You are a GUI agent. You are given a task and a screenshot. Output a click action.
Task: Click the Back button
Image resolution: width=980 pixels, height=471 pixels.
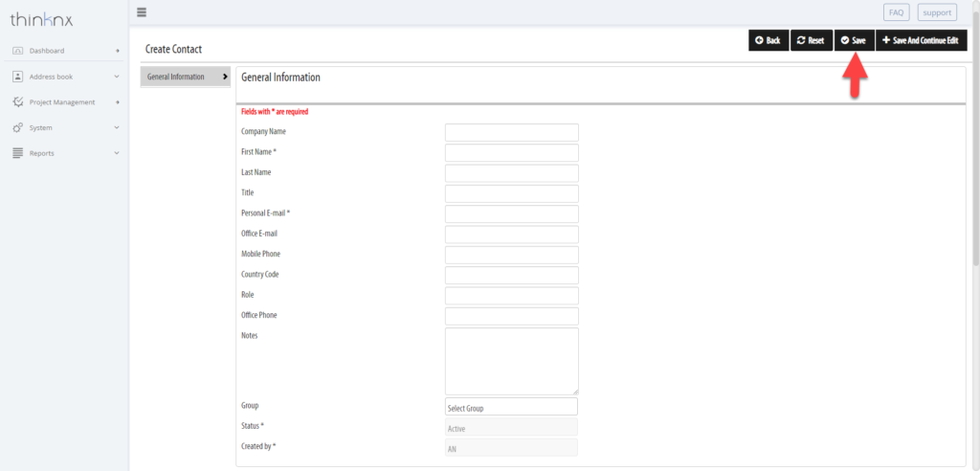pos(768,40)
